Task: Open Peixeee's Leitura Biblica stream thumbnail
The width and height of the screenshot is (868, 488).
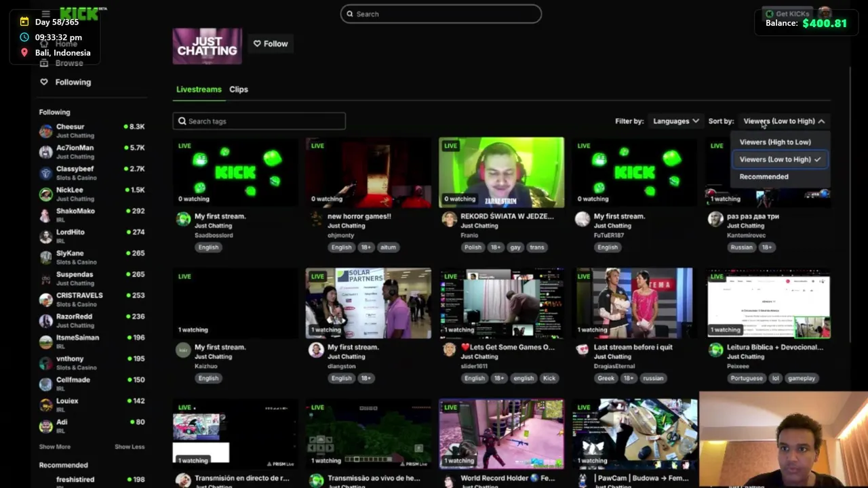Action: (768, 303)
